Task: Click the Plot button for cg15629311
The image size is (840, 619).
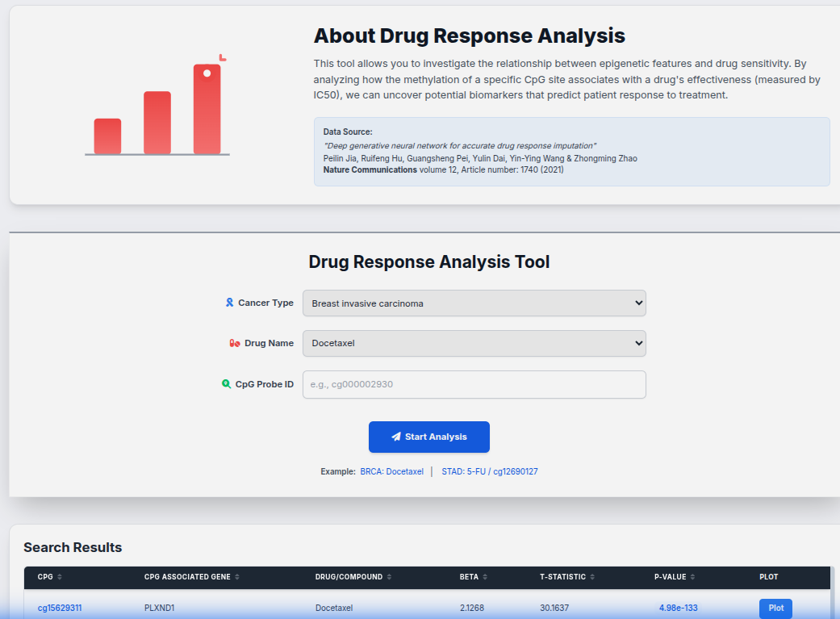Action: click(x=775, y=608)
